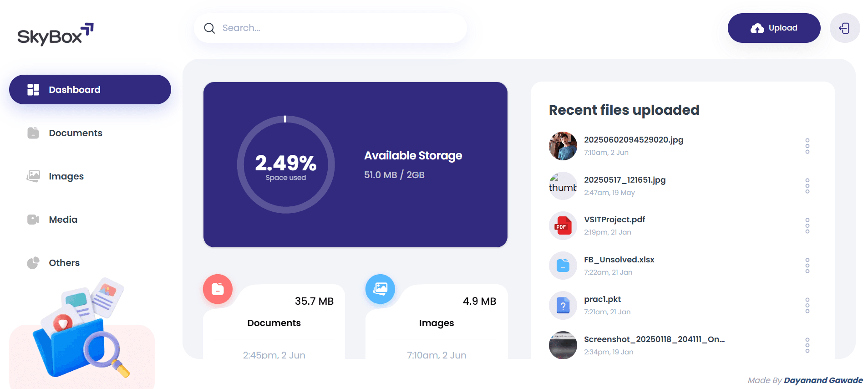Open the Screenshot_20250118 file thumbnail
The height and width of the screenshot is (389, 868).
coord(563,345)
